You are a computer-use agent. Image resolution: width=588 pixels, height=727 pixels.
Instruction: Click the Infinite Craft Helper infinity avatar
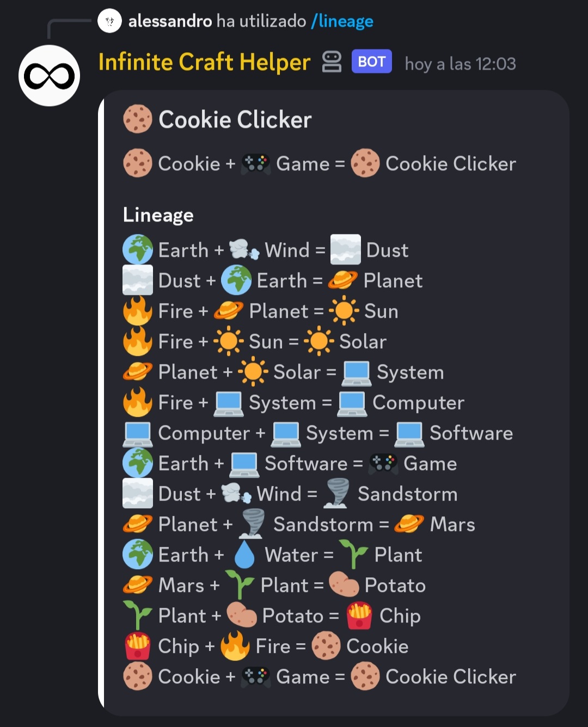pyautogui.click(x=50, y=76)
